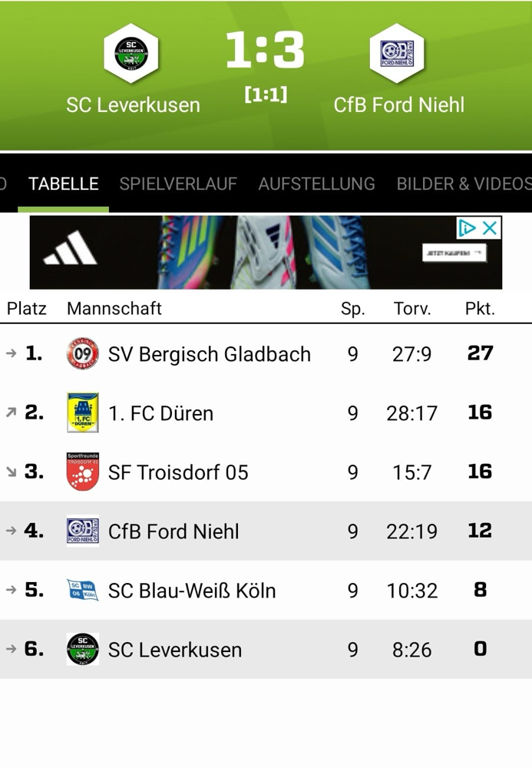Tap the SC Leverkusen crest in the header
The height and width of the screenshot is (768, 532).
point(131,54)
